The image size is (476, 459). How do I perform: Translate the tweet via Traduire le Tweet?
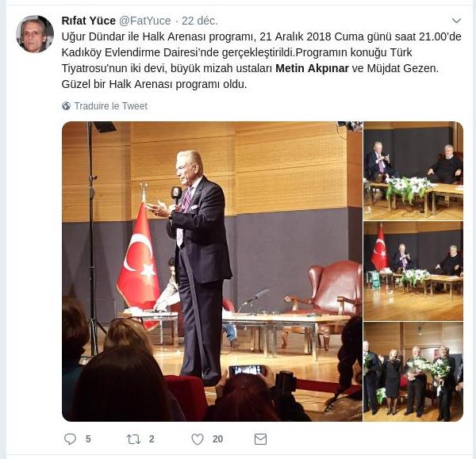(x=111, y=106)
